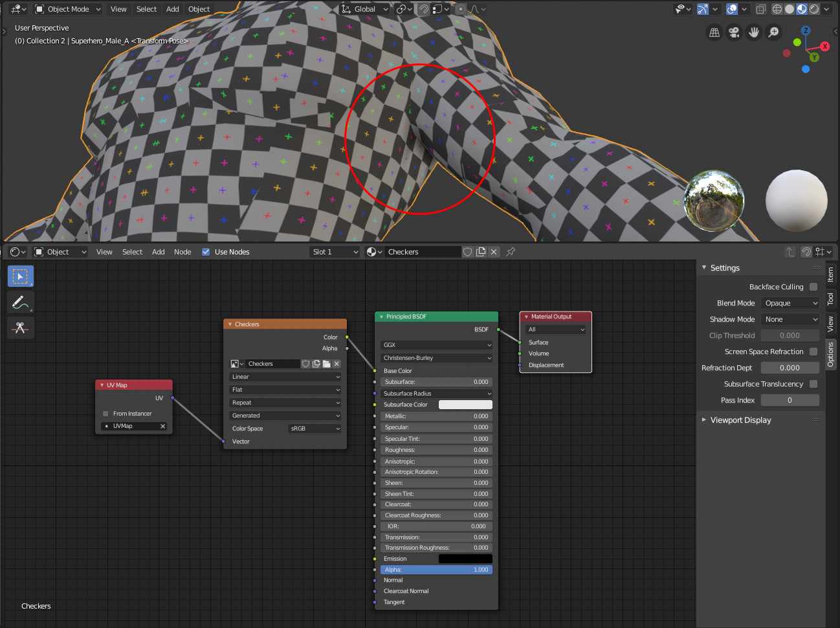
Task: Activate the Links Cut tool
Action: coord(20,327)
